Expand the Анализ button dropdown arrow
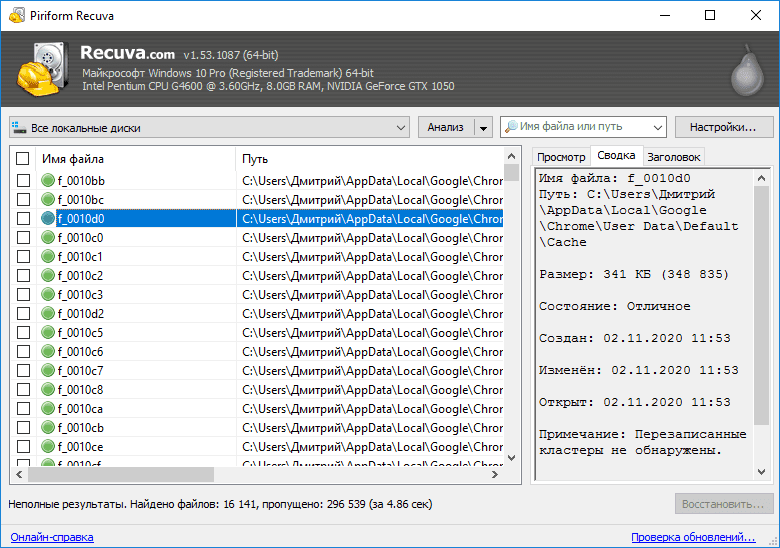The height and width of the screenshot is (548, 780). click(x=483, y=128)
